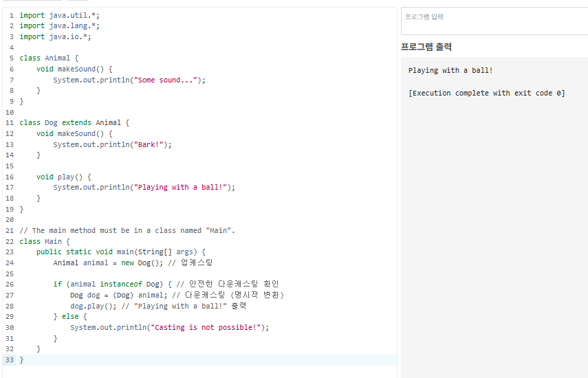Click 'class Main {' on line 22

pos(45,242)
